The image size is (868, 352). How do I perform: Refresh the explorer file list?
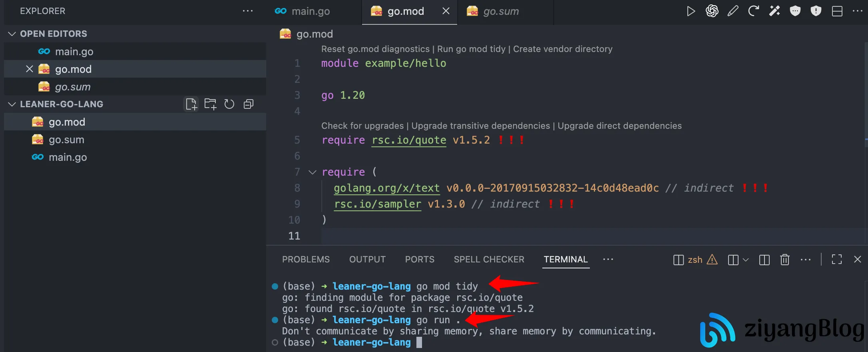229,104
